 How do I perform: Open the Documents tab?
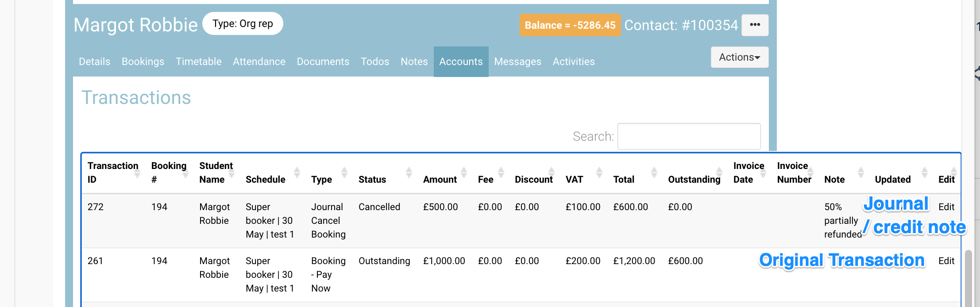pos(323,61)
